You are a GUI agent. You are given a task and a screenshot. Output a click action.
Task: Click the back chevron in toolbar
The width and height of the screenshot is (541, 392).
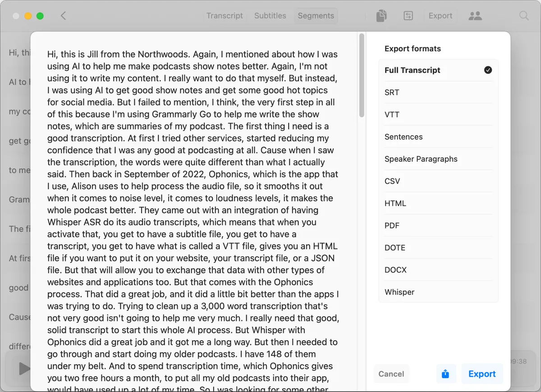(x=63, y=16)
